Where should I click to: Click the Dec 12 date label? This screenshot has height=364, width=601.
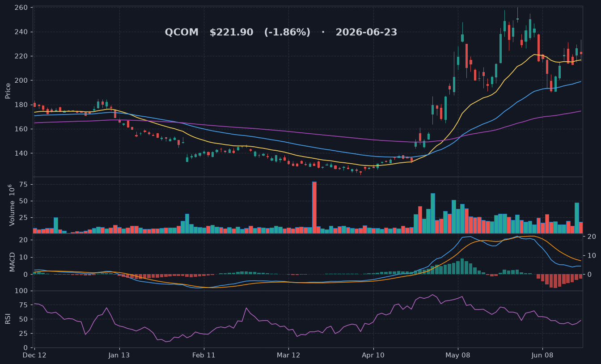click(35, 355)
